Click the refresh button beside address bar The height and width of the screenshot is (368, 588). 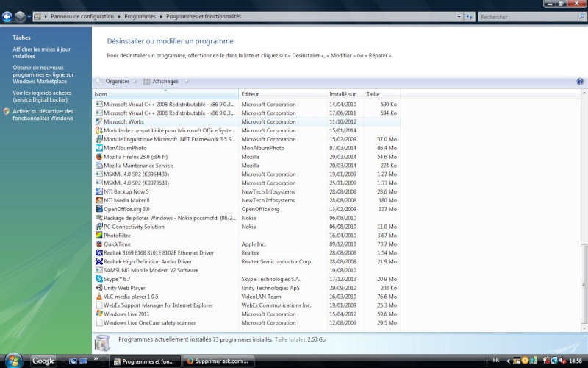click(470, 16)
